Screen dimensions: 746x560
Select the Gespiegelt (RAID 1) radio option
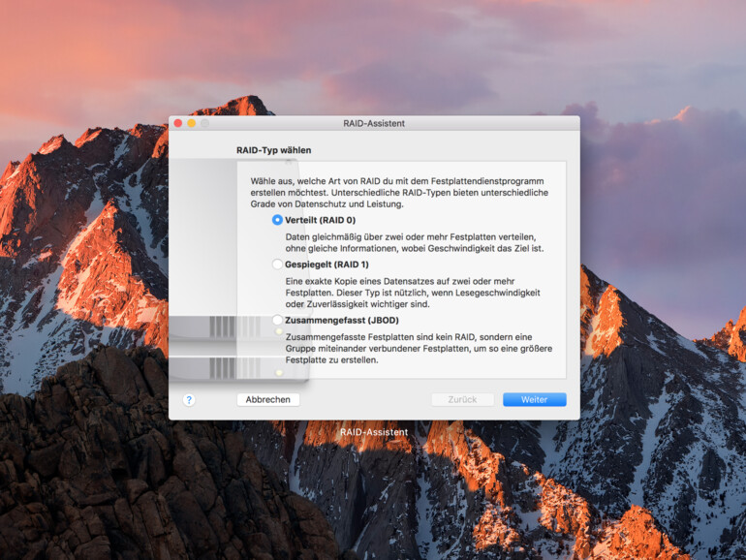tap(277, 264)
